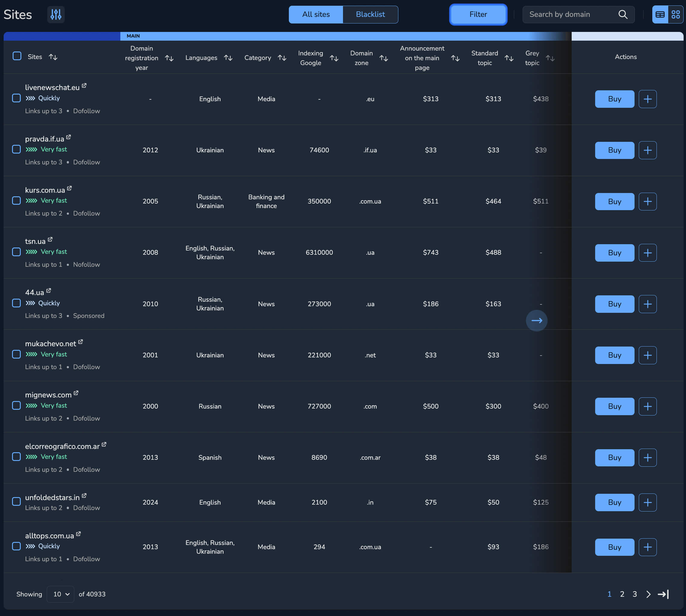The height and width of the screenshot is (616, 686).
Task: Click the scroll-right arrow circle
Action: coord(536,321)
